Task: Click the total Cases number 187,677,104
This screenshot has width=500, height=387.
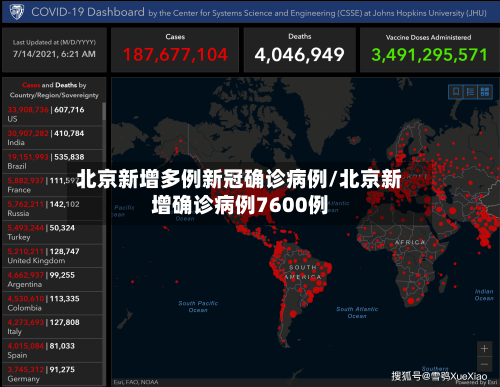Action: (175, 55)
